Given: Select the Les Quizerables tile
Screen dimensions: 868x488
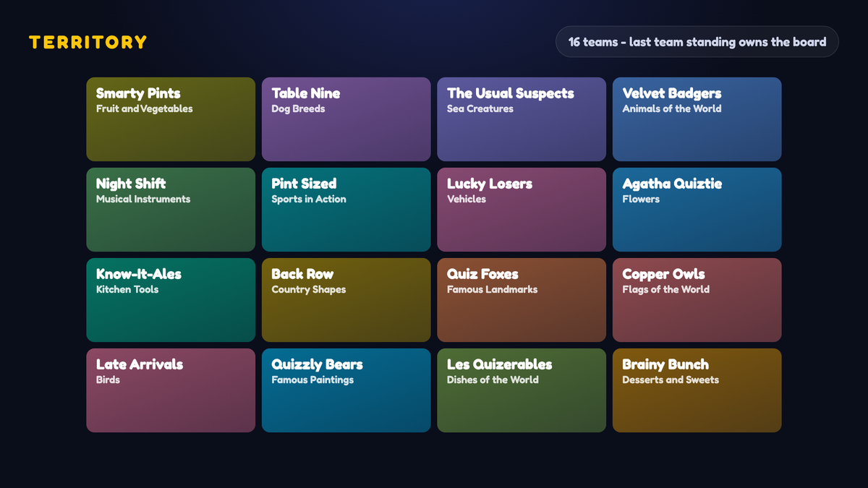Looking at the screenshot, I should pos(522,390).
